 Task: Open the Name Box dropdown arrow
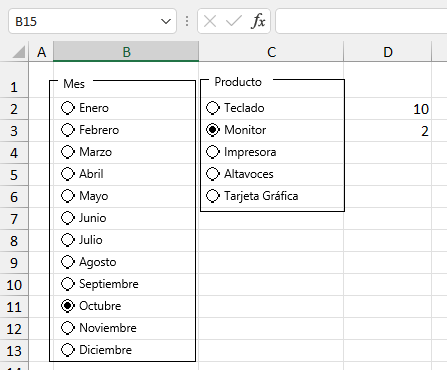point(166,22)
